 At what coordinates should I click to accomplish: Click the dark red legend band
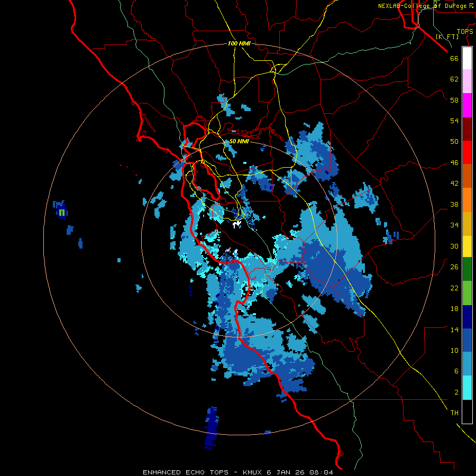pyautogui.click(x=467, y=129)
